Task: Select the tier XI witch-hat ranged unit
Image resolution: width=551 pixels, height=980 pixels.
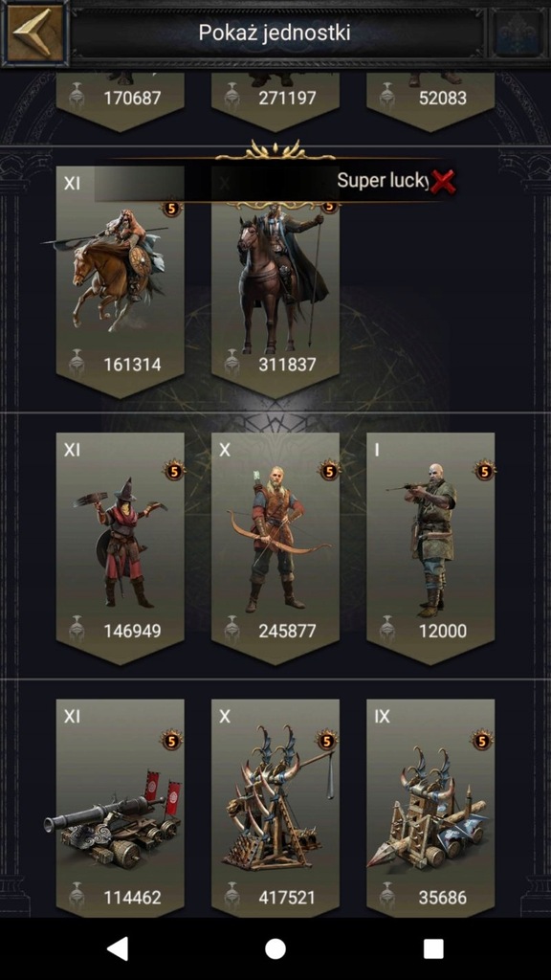Action: tap(120, 548)
